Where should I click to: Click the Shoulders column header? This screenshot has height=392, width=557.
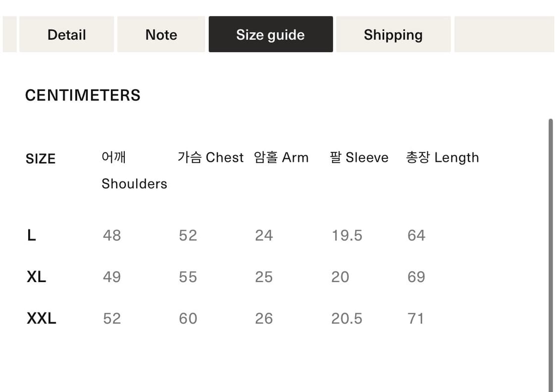134,170
